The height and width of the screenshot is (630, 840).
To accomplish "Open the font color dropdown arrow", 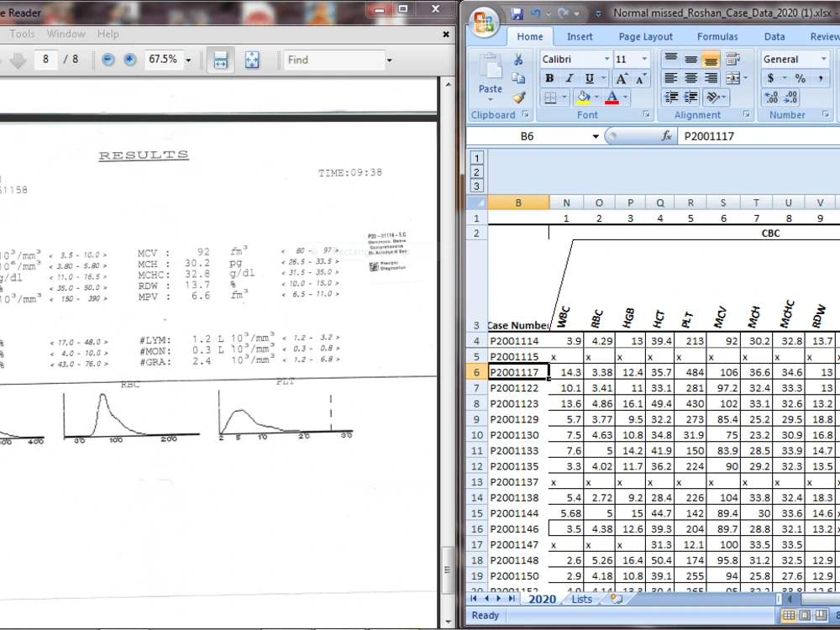I will point(625,97).
